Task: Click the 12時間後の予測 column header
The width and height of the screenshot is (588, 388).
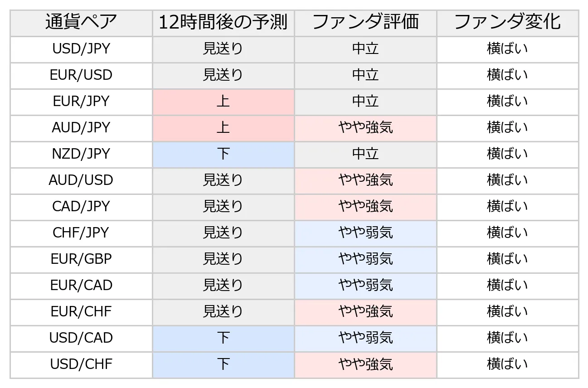Action: tap(224, 23)
